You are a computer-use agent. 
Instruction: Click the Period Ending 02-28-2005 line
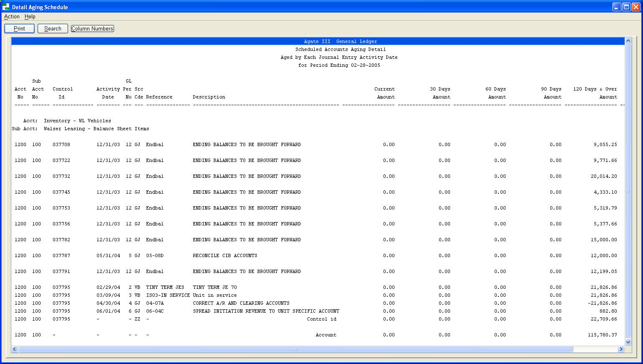click(x=339, y=65)
